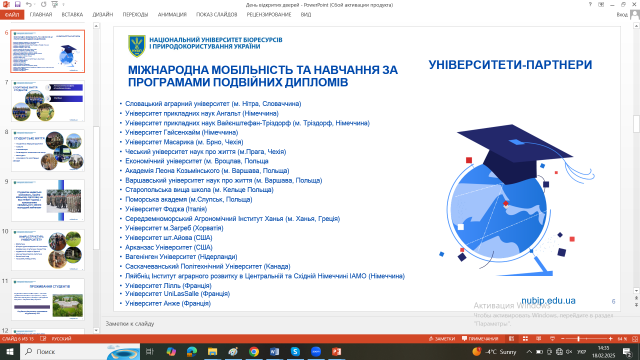This screenshot has width=640, height=360.
Task: Click Університет Гайзенхайм list item
Action: point(181,132)
